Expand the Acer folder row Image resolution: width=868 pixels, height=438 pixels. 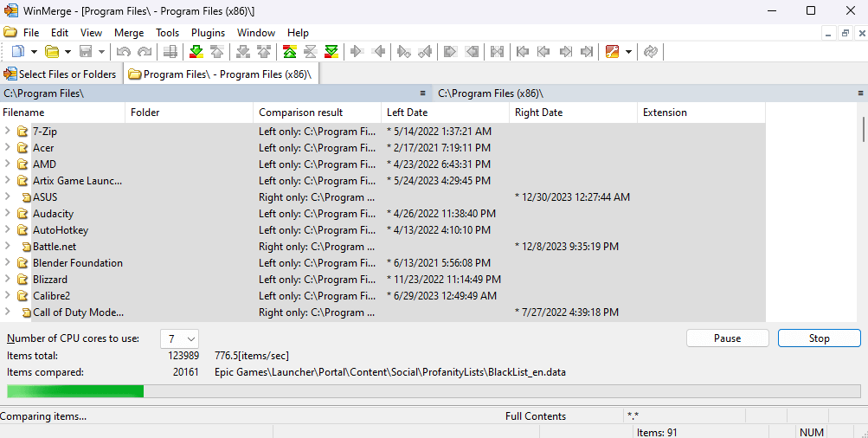click(7, 147)
